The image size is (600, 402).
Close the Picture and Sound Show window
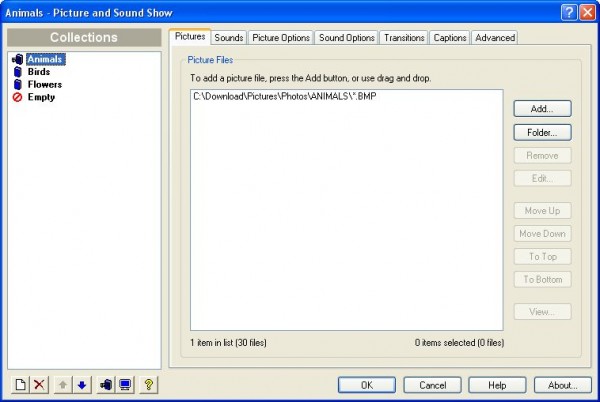tap(587, 13)
